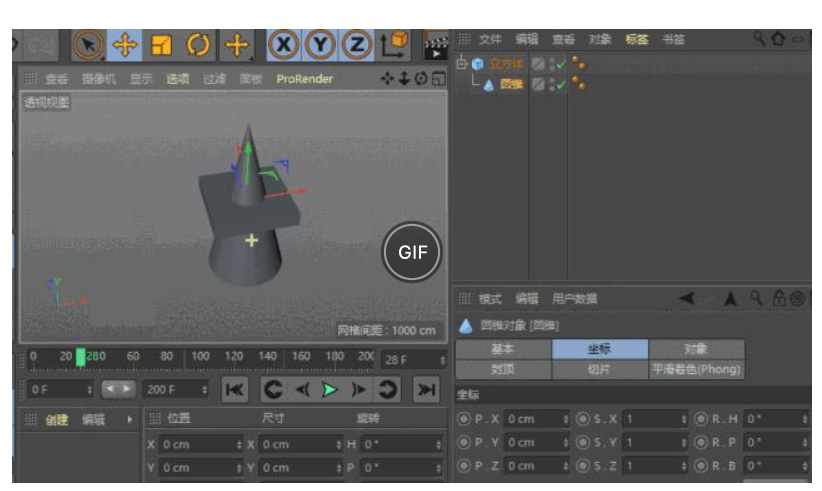The height and width of the screenshot is (491, 822).
Task: Toggle Y axis lock
Action: (320, 45)
